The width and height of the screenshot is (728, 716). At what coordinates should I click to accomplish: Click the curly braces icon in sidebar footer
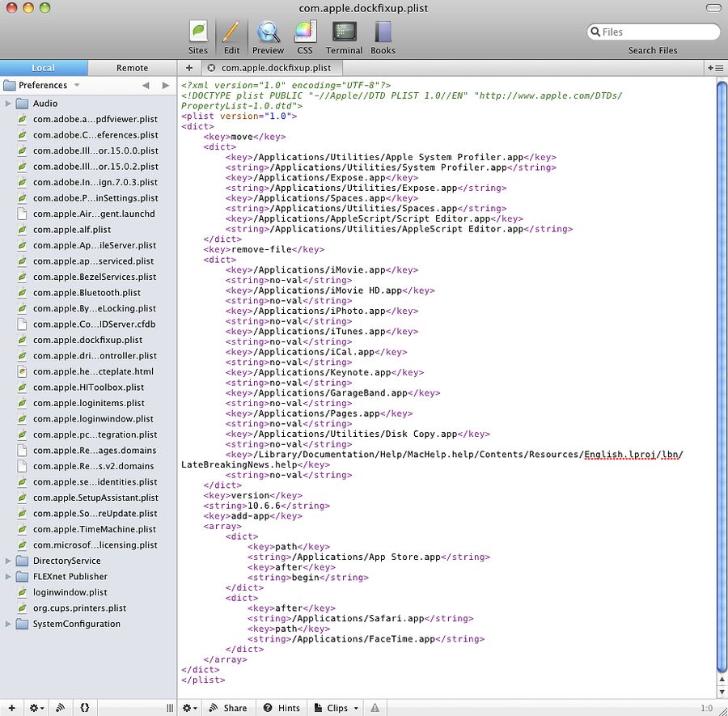85,708
